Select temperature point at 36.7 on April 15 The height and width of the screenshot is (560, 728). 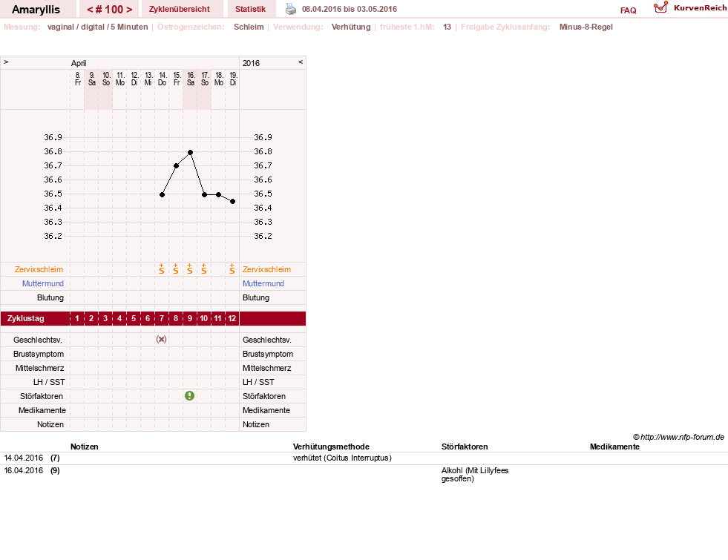coord(177,165)
